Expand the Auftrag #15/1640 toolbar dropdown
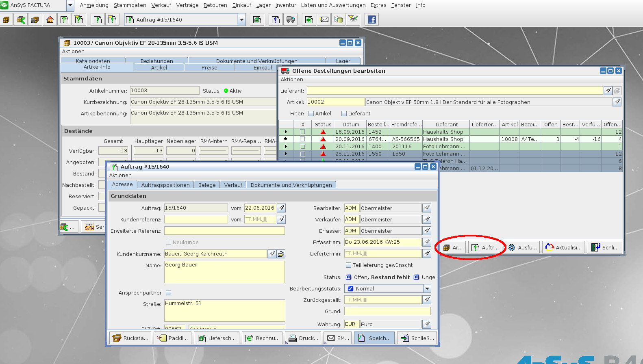This screenshot has height=364, width=643. pyautogui.click(x=242, y=19)
